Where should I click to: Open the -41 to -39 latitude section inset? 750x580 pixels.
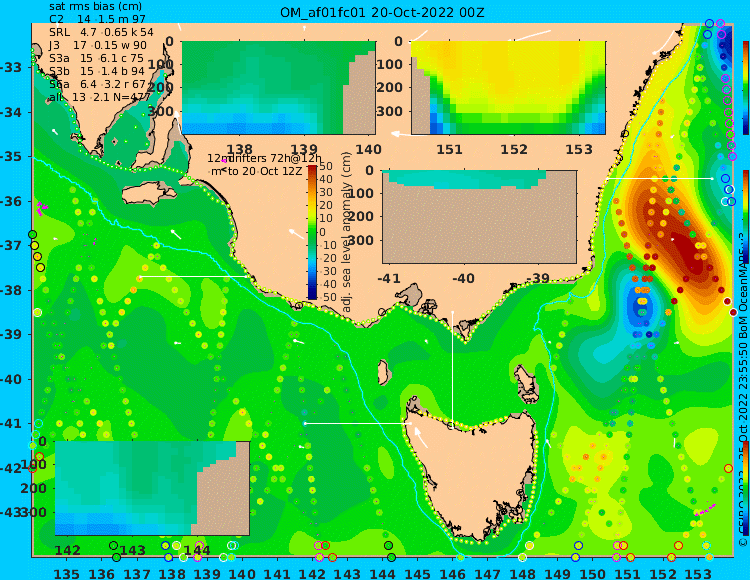(x=479, y=217)
